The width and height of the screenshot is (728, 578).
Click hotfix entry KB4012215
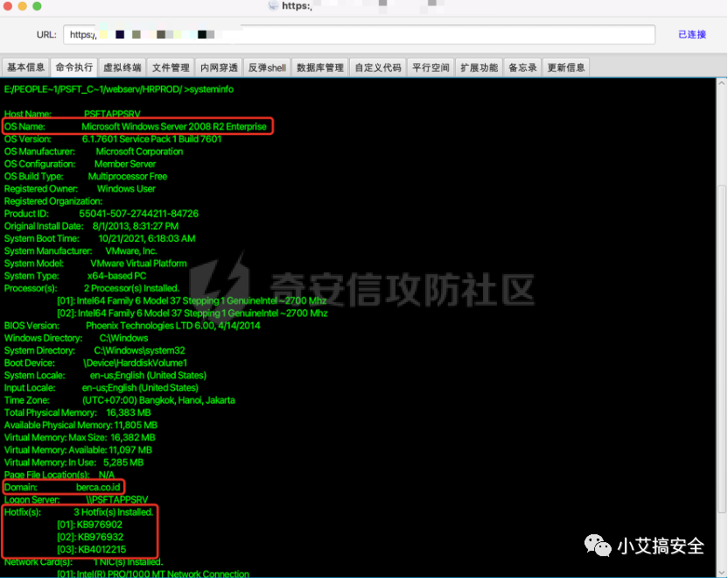pyautogui.click(x=92, y=550)
